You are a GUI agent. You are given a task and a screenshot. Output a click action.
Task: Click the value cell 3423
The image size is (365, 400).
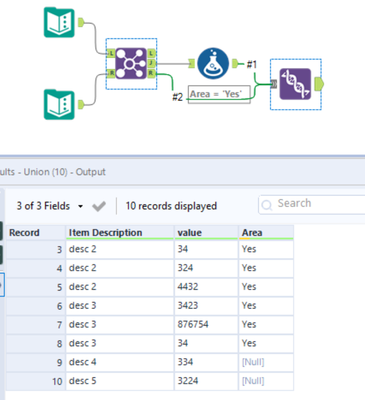[206, 306]
